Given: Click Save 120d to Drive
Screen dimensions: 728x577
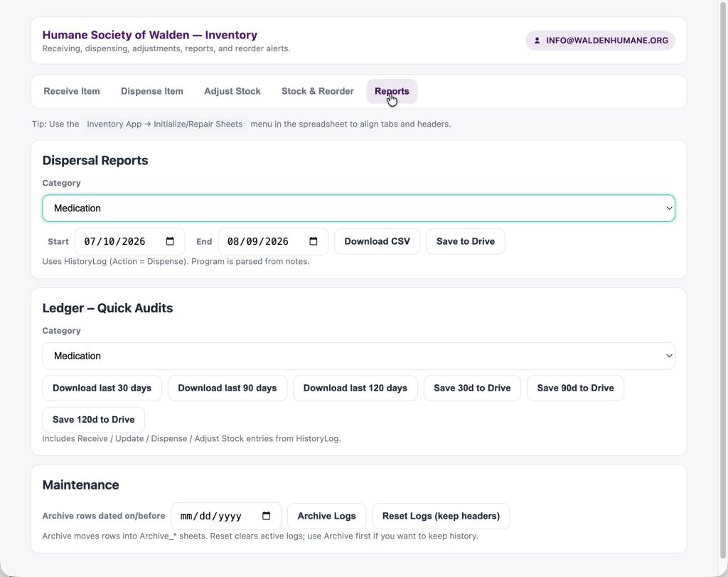Looking at the screenshot, I should (93, 420).
